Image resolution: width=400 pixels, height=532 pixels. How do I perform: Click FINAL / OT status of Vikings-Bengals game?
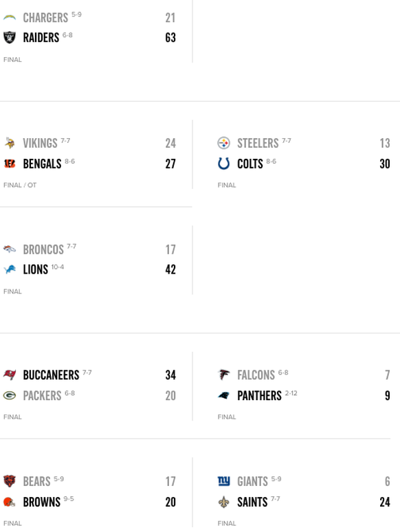tap(20, 186)
